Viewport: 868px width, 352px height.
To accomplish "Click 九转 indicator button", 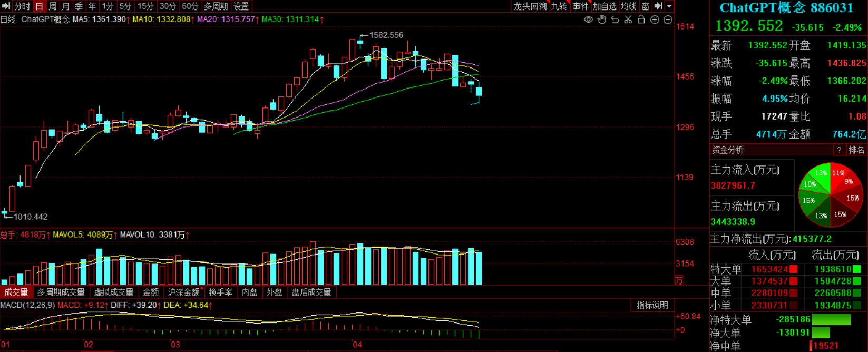I will 559,6.
